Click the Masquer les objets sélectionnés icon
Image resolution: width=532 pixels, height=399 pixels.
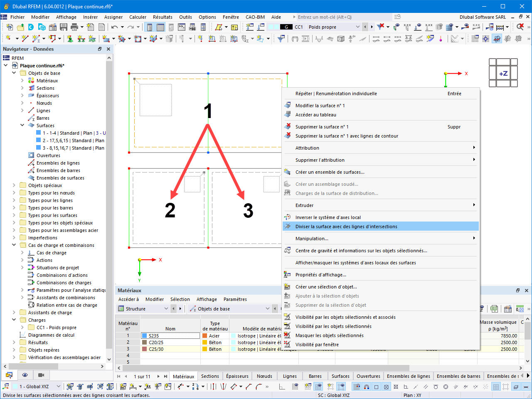pos(287,335)
